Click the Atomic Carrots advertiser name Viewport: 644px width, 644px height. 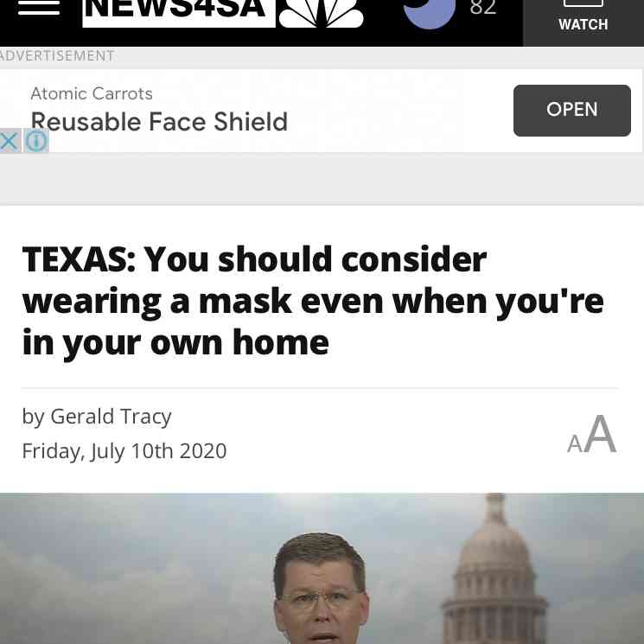tap(92, 93)
